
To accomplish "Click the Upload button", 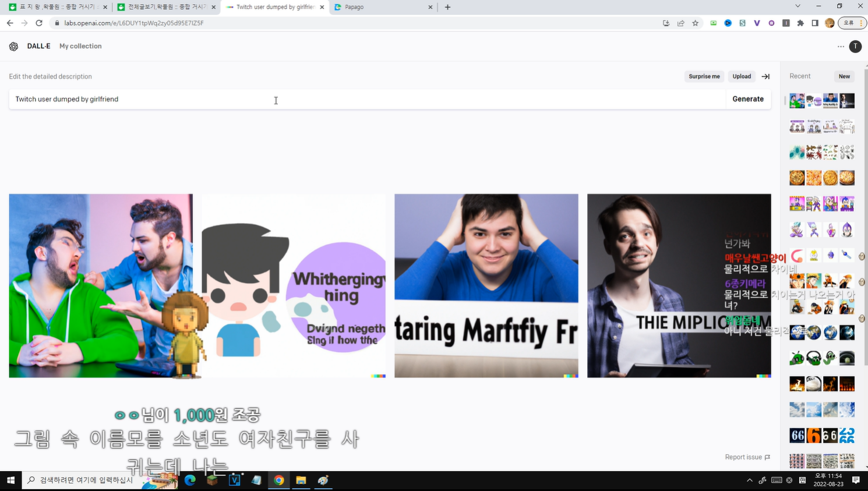I will pyautogui.click(x=742, y=76).
